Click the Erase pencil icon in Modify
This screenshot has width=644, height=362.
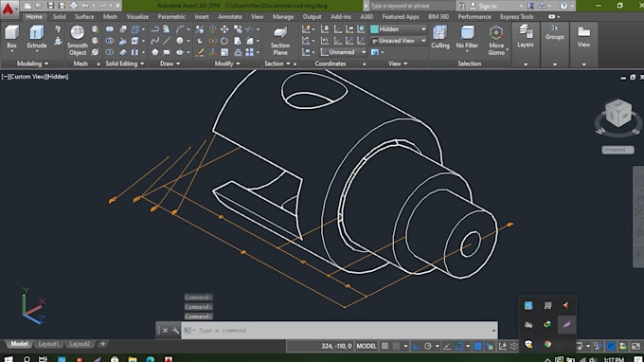(200, 52)
